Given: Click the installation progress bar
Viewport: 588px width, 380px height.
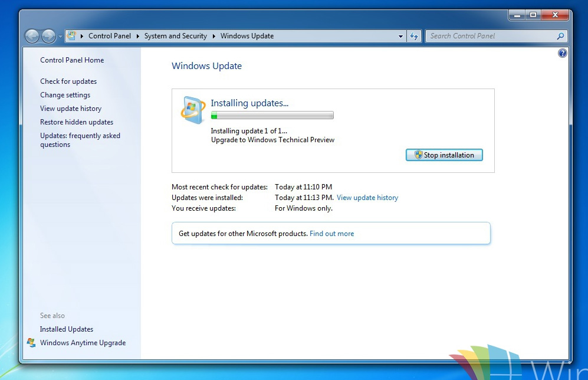Looking at the screenshot, I should pyautogui.click(x=272, y=116).
